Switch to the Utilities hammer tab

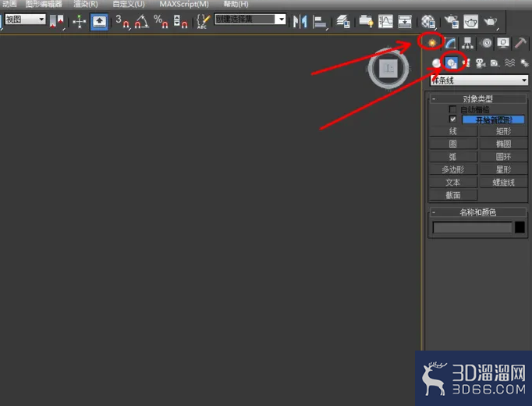[x=520, y=43]
